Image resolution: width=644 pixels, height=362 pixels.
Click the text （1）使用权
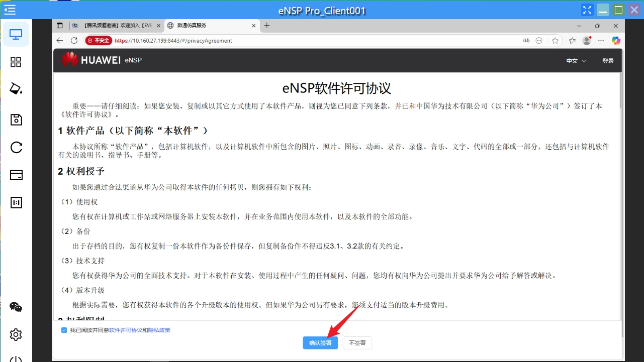click(x=79, y=202)
